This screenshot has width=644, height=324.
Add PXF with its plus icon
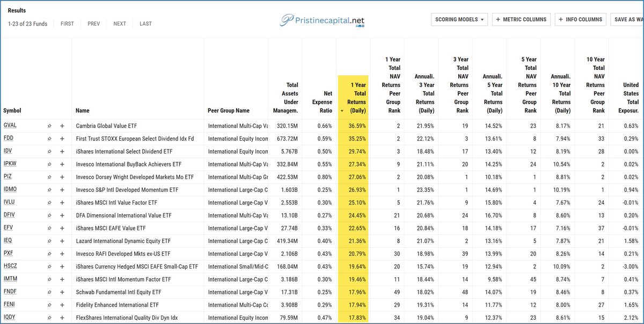(x=62, y=254)
